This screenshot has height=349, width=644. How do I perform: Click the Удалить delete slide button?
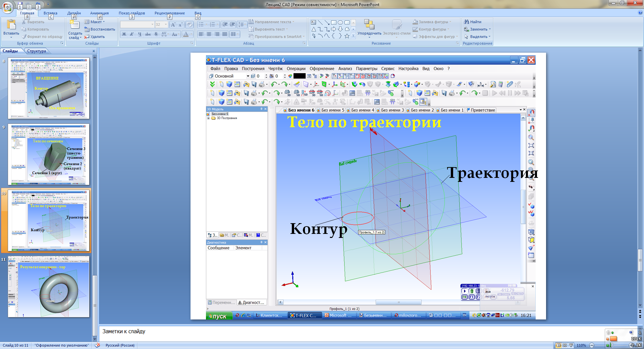pos(95,37)
